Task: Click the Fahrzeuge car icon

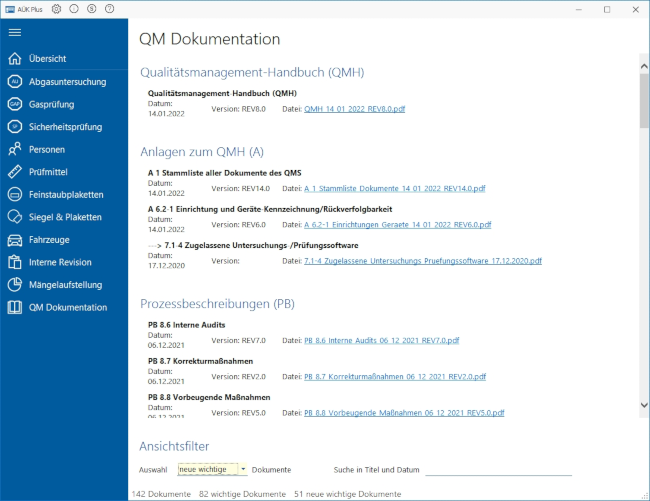Action: (x=14, y=240)
